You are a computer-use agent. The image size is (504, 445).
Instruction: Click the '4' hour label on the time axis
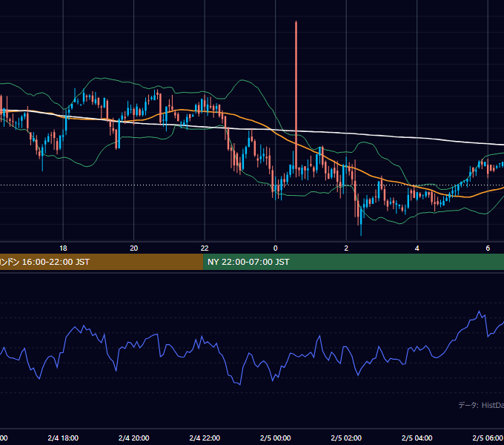click(417, 248)
